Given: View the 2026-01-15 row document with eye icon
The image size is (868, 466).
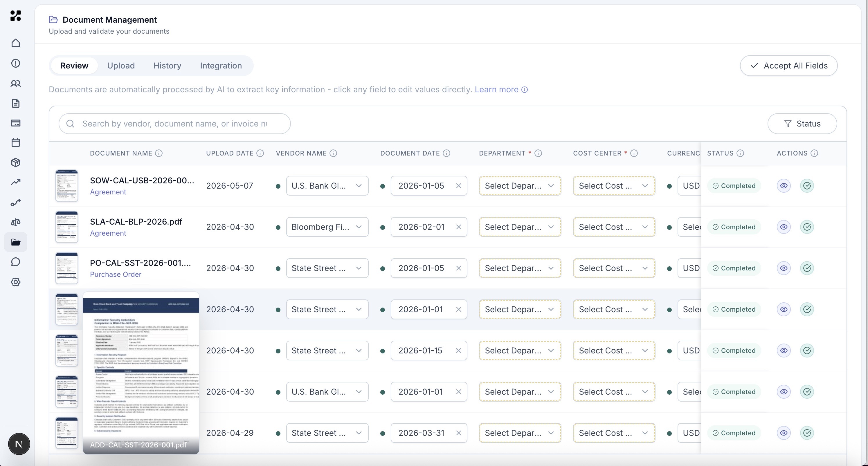Looking at the screenshot, I should pos(784,351).
